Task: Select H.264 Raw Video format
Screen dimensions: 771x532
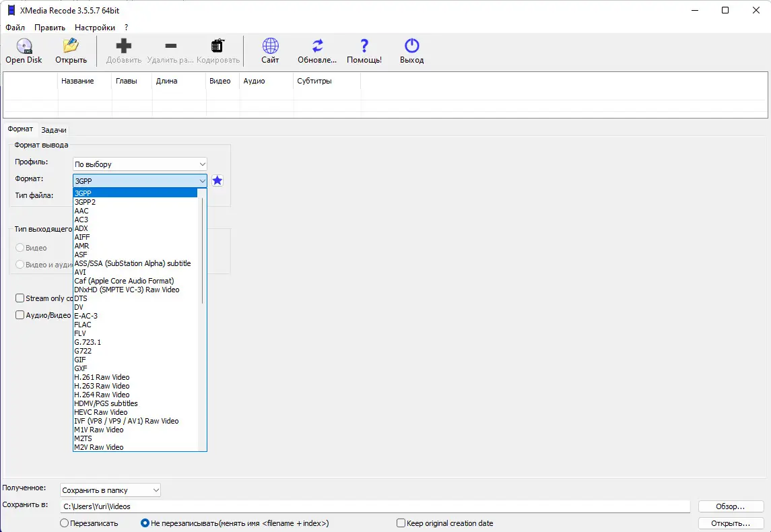Action: [x=135, y=395]
